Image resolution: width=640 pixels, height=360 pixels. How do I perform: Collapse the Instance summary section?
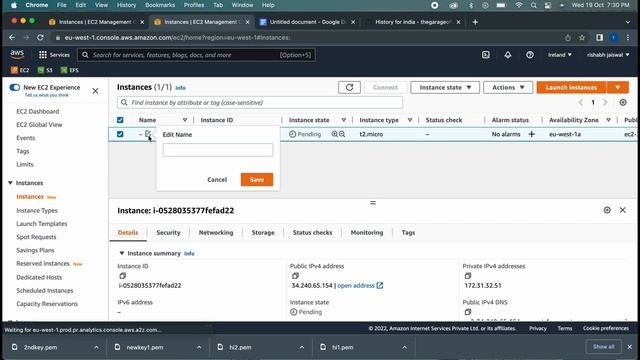click(122, 253)
